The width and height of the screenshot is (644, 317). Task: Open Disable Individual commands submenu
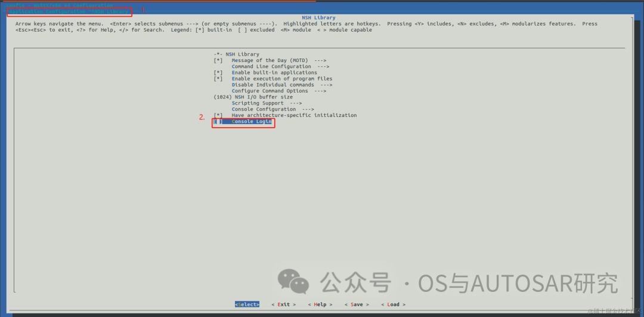282,85
